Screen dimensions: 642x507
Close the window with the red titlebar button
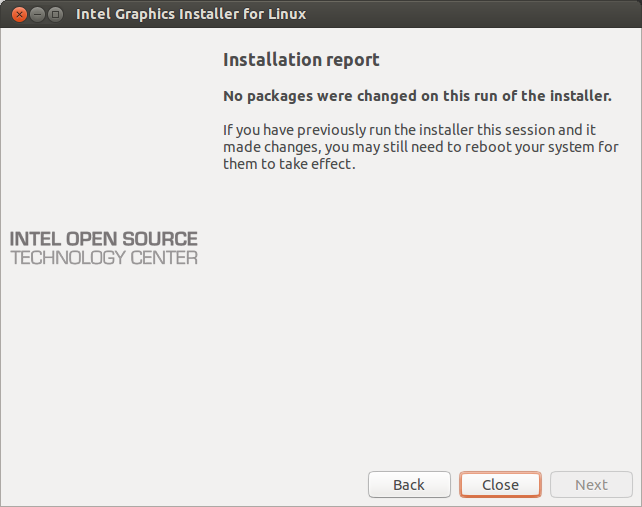coord(18,14)
